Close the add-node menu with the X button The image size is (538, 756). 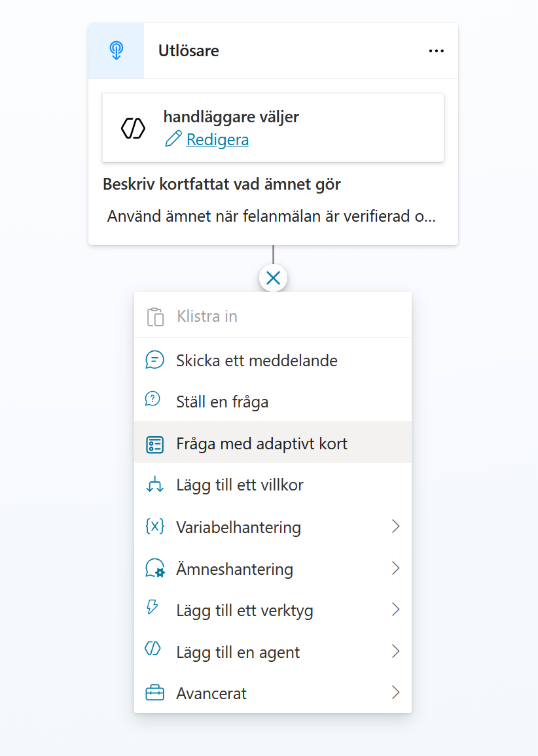(273, 278)
